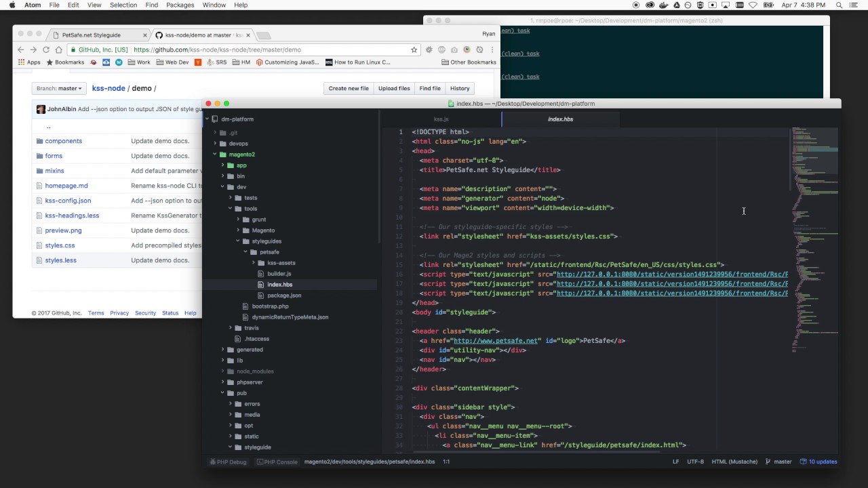Screen dimensions: 868x488
Task: Click the kss-node repository breadcrumb link
Action: [108, 88]
